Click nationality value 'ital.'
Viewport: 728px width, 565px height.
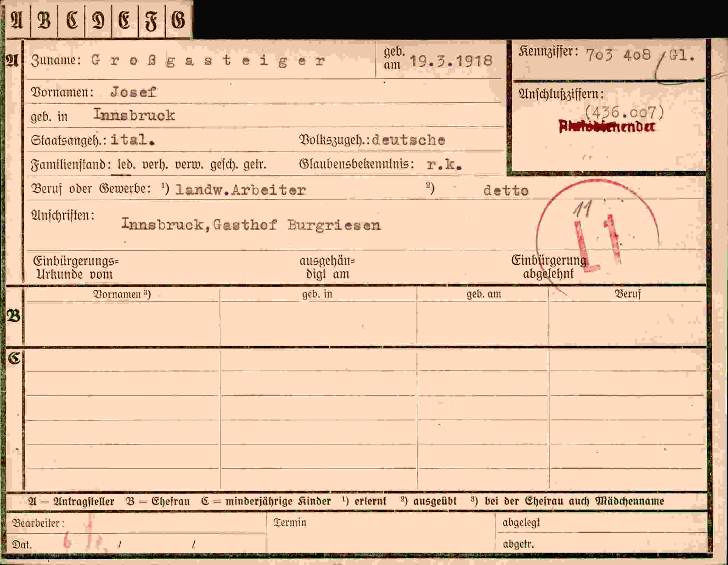pos(133,139)
